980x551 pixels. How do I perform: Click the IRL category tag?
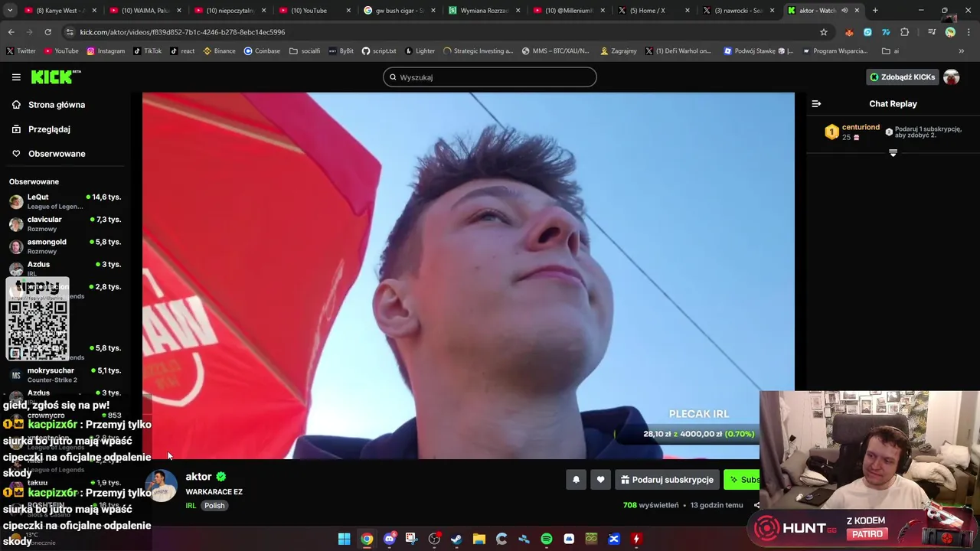pos(191,506)
